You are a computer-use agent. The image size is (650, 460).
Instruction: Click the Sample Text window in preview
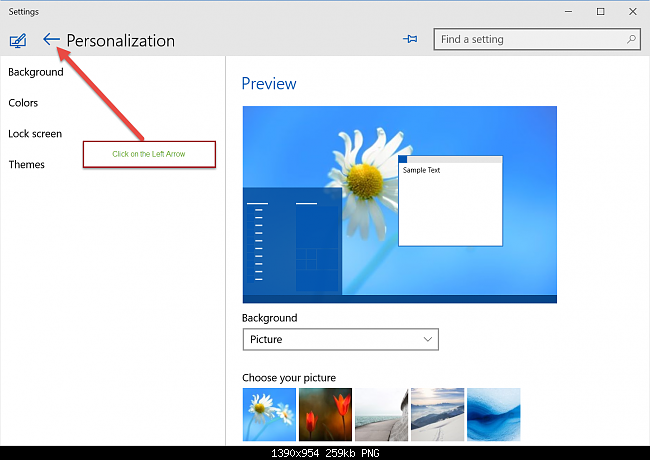coord(450,201)
